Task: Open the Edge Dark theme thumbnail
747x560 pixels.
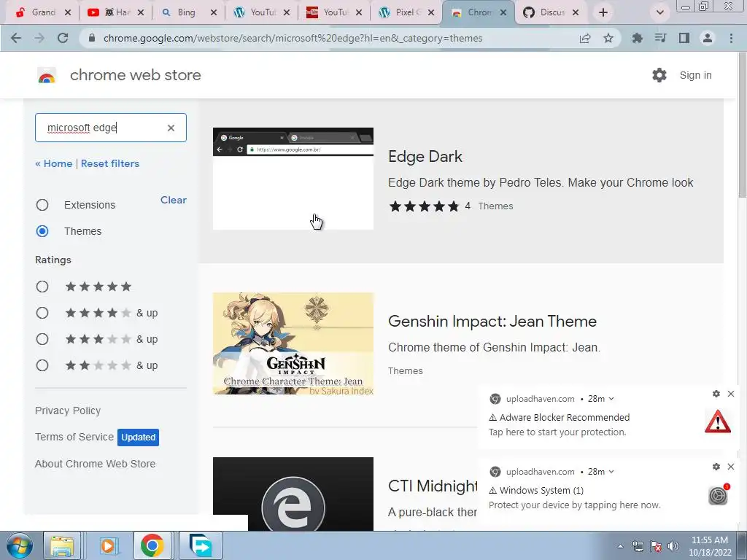Action: 293,179
